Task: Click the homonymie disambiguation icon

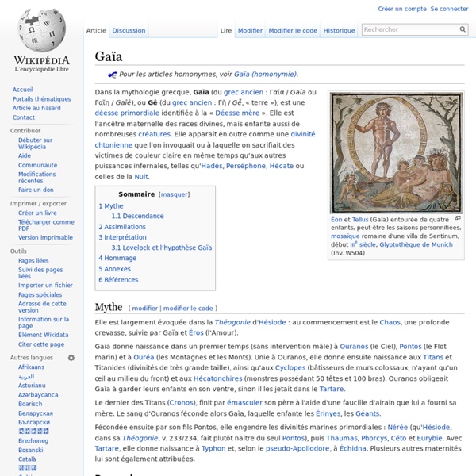Action: click(113, 75)
